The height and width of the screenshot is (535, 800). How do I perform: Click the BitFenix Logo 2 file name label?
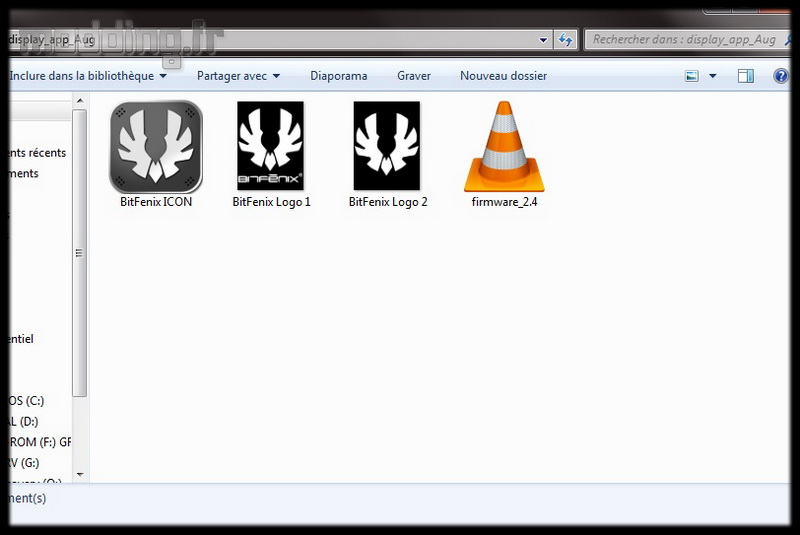click(x=388, y=202)
